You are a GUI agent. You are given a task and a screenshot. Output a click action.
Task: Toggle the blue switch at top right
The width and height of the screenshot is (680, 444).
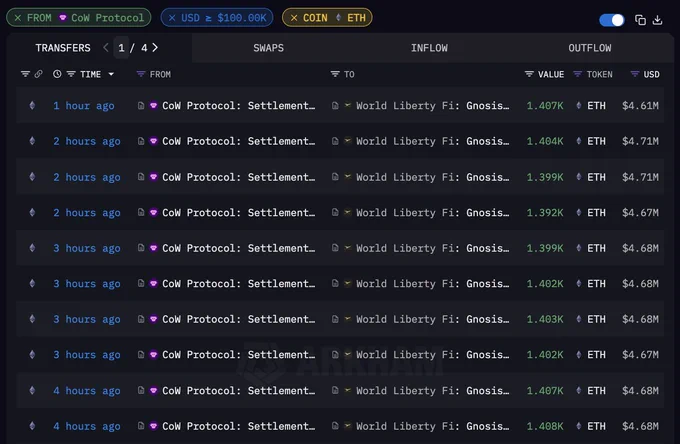[x=611, y=20]
